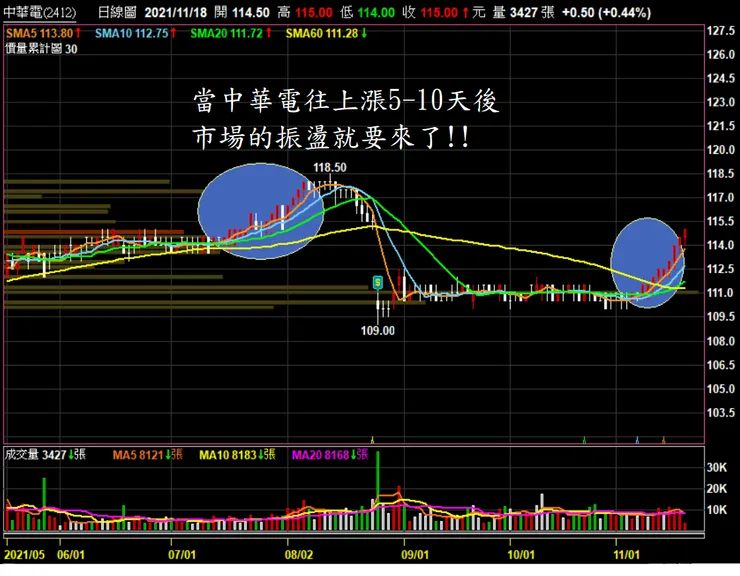
Task: Select the SMA20 111.72 indicator label
Action: point(231,33)
